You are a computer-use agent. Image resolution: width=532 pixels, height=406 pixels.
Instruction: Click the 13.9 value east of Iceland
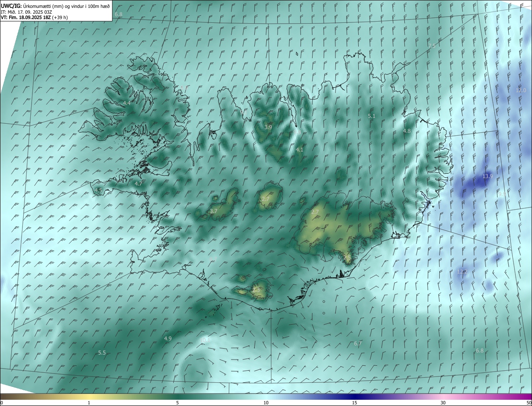[x=488, y=176]
